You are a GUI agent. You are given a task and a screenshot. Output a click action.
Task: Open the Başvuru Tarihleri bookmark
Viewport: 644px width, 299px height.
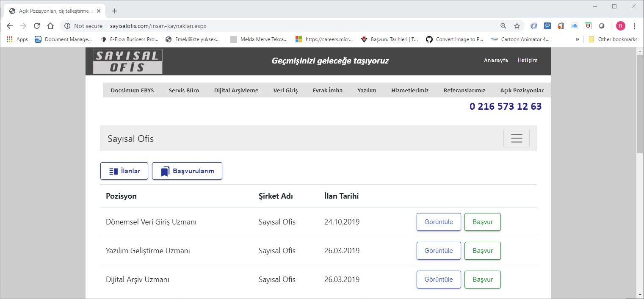(x=390, y=39)
